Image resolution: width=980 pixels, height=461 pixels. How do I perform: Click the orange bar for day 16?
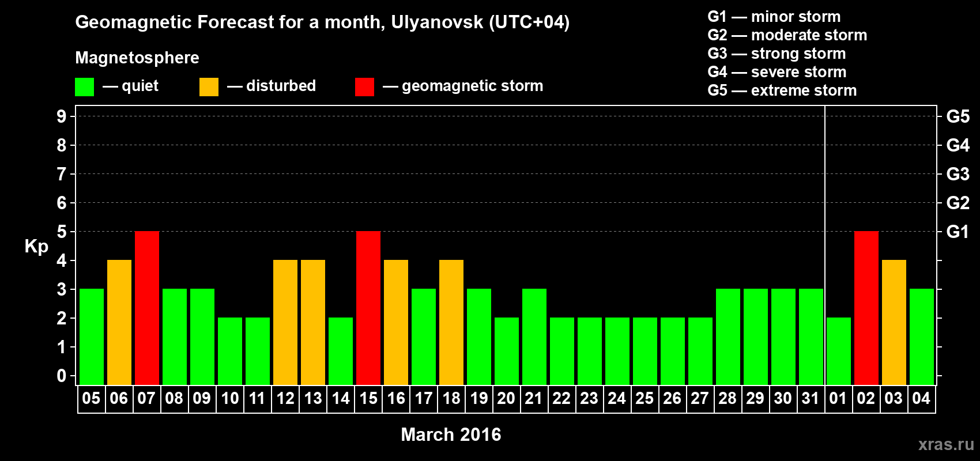396,322
